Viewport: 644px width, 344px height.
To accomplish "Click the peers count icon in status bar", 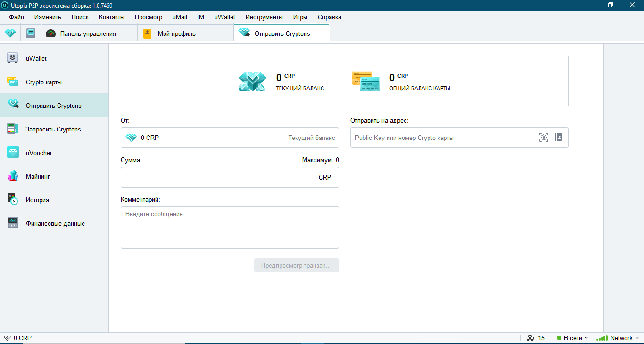I will click(x=530, y=338).
